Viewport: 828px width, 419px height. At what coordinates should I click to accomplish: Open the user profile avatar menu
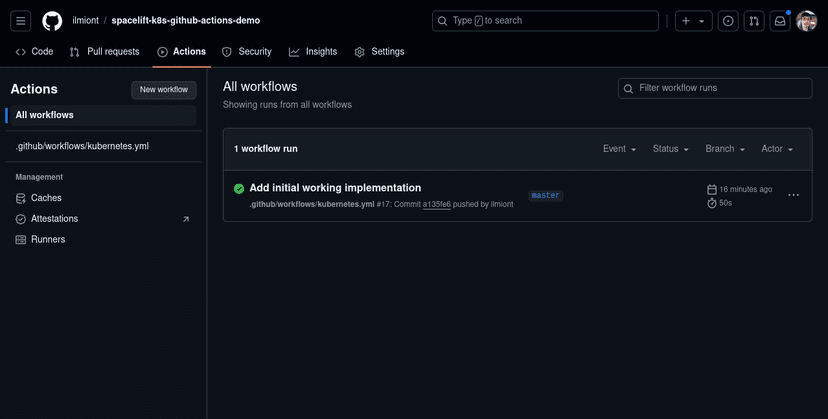[806, 21]
